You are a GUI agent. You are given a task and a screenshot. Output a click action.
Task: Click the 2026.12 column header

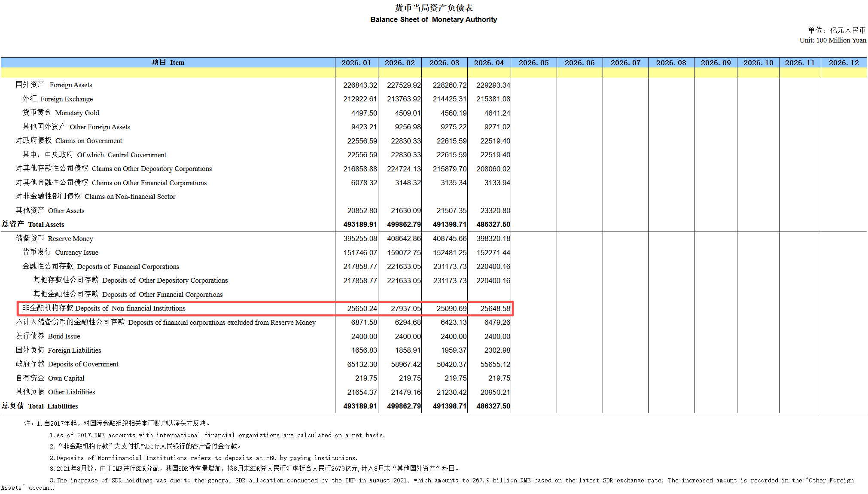point(844,63)
